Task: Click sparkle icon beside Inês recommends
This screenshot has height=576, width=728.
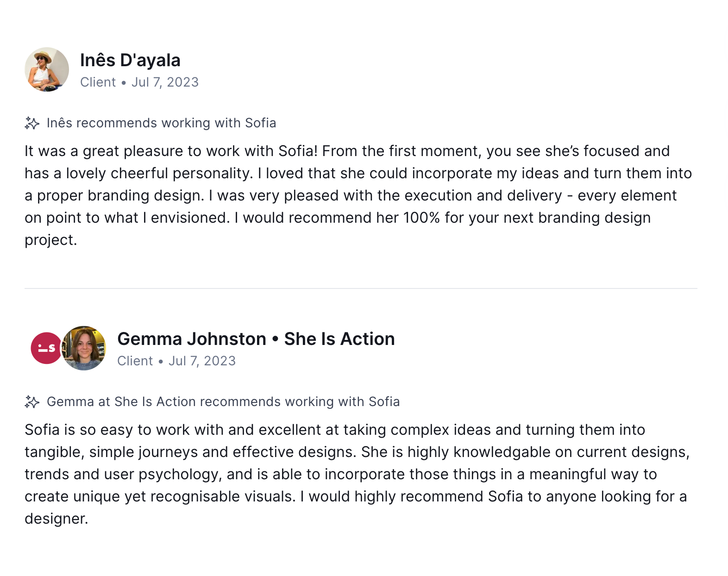Action: [32, 123]
